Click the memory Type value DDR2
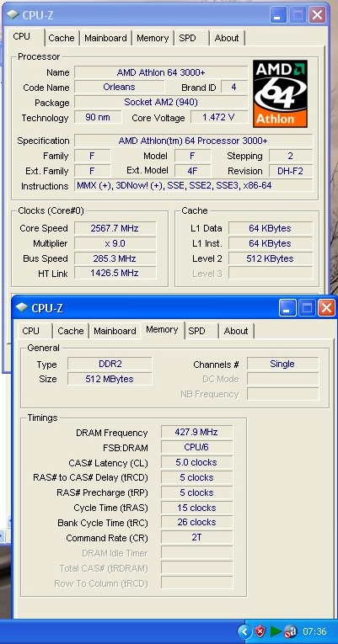 [x=110, y=364]
